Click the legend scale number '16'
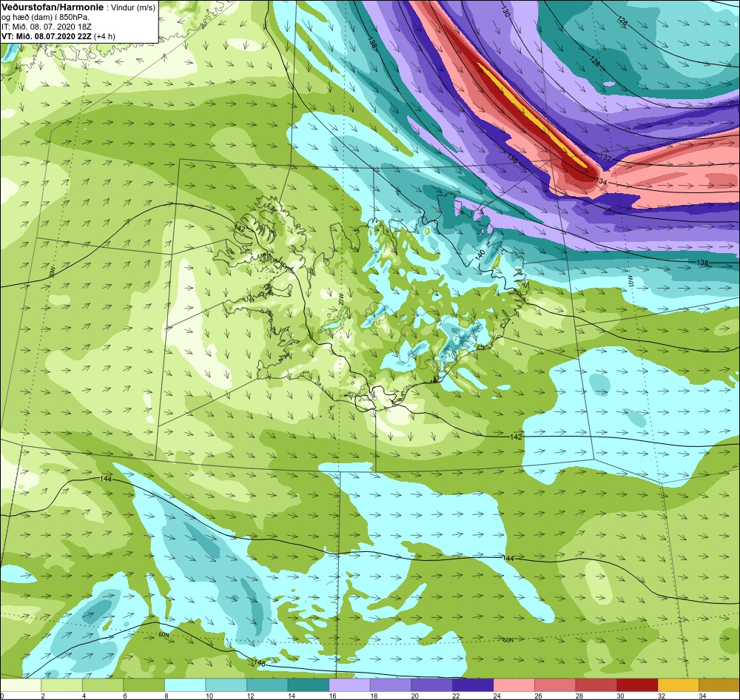 (x=333, y=696)
